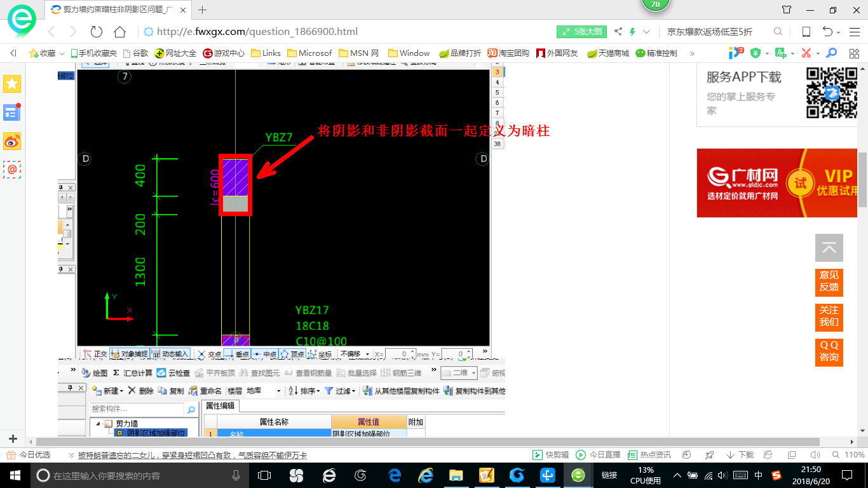This screenshot has height=488, width=868.
Task: Open the address bar dropdown chevron
Action: click(x=647, y=32)
